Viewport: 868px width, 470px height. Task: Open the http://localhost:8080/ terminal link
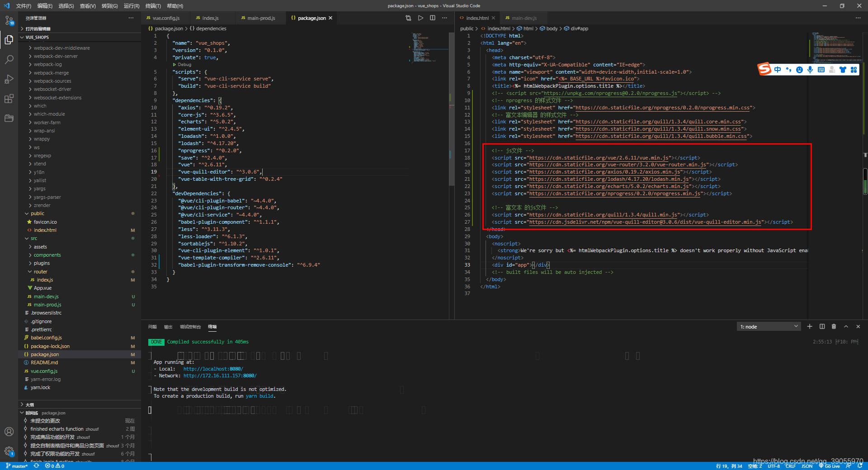(213, 369)
